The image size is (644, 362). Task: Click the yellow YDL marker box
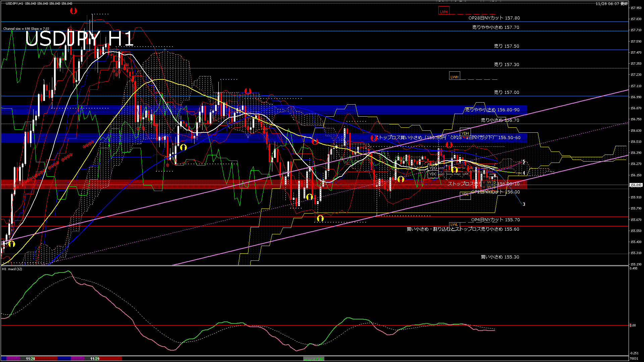pyautogui.click(x=465, y=194)
